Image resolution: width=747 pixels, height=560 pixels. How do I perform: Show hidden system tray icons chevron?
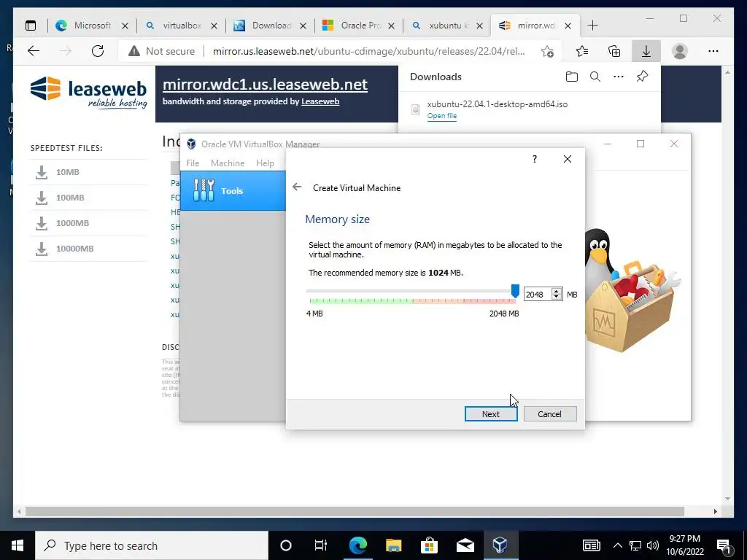(617, 545)
